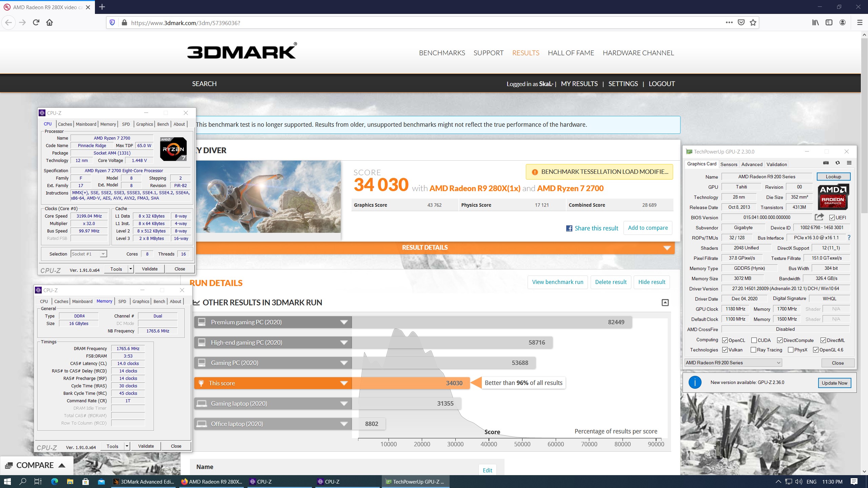This screenshot has width=868, height=488.
Task: Open GPU selection dropdown AMD Radeon R9 200 Series
Action: pyautogui.click(x=733, y=363)
